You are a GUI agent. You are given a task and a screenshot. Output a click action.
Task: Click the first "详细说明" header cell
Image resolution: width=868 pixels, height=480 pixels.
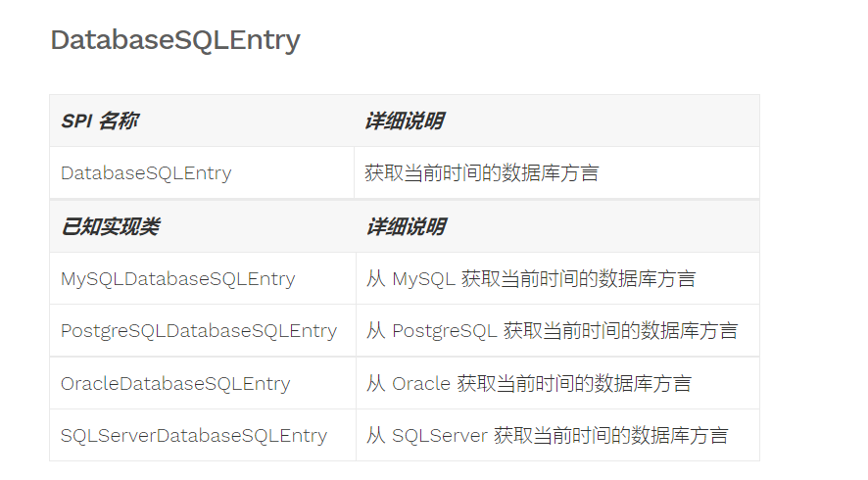tap(404, 121)
